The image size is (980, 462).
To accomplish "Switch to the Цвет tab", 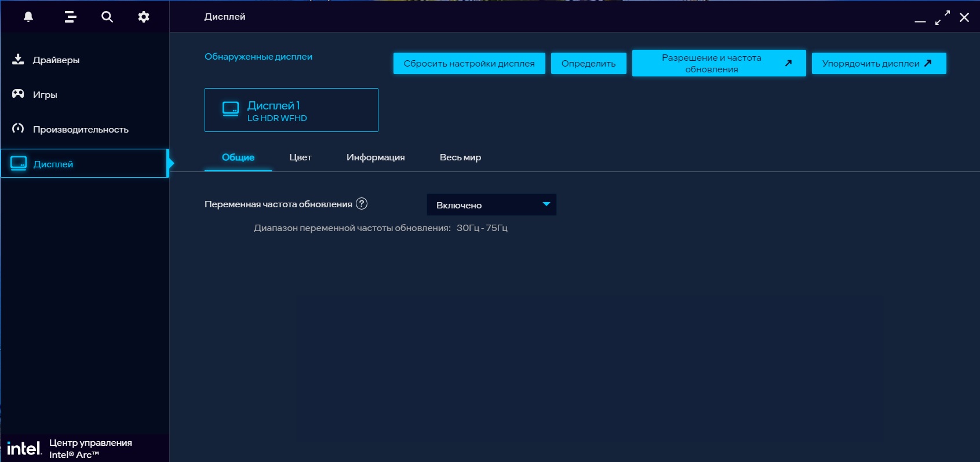I will (300, 157).
